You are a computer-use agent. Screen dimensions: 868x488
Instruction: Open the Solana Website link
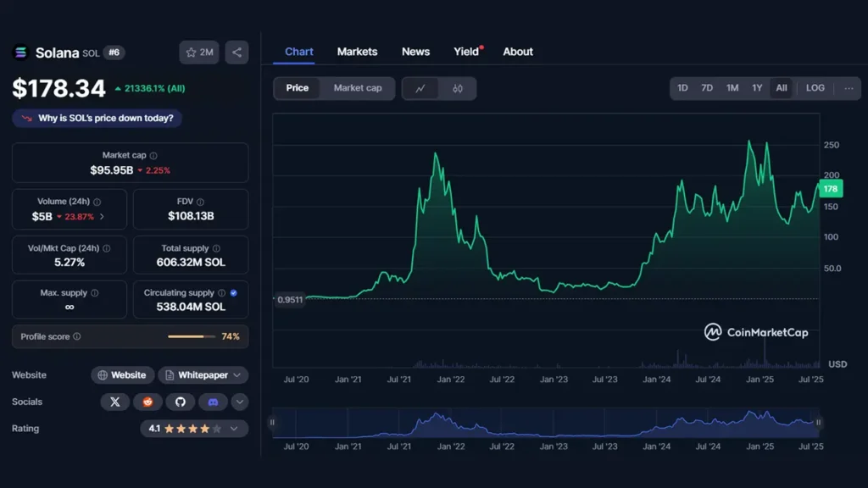pyautogui.click(x=122, y=375)
